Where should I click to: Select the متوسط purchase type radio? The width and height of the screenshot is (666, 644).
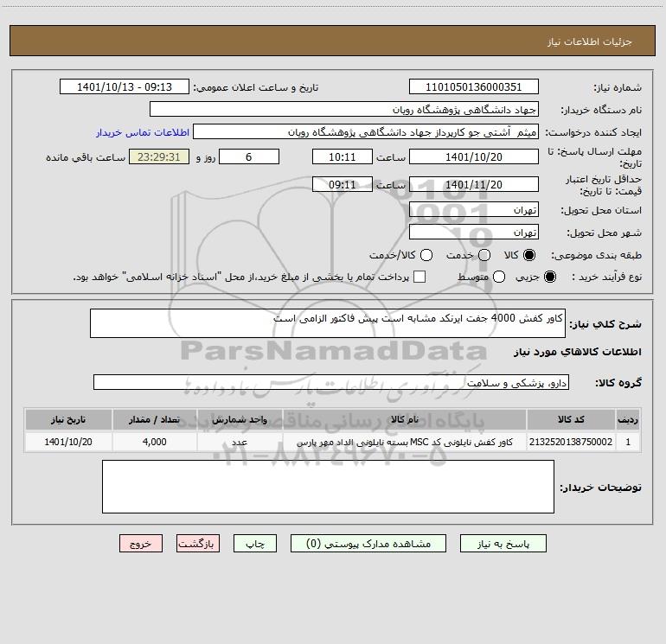499,277
